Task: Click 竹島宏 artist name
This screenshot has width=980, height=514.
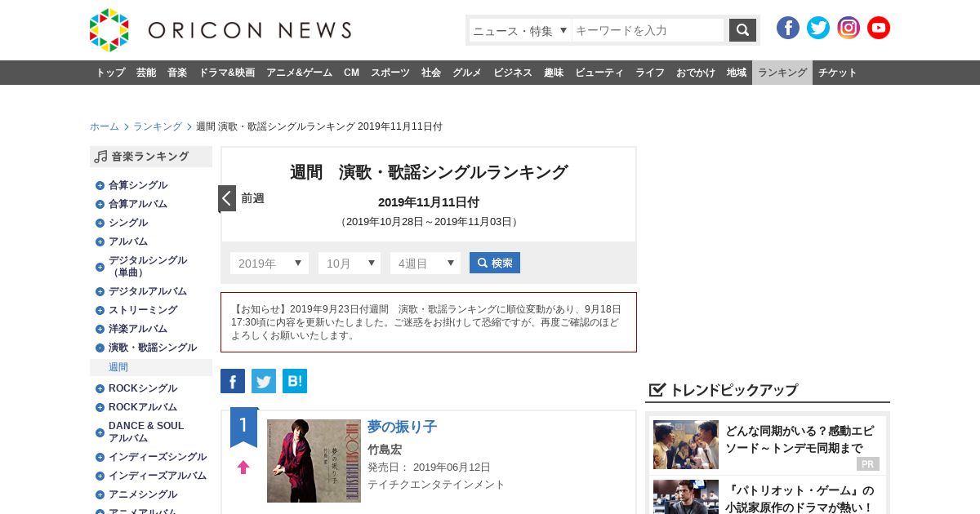Action: tap(385, 450)
